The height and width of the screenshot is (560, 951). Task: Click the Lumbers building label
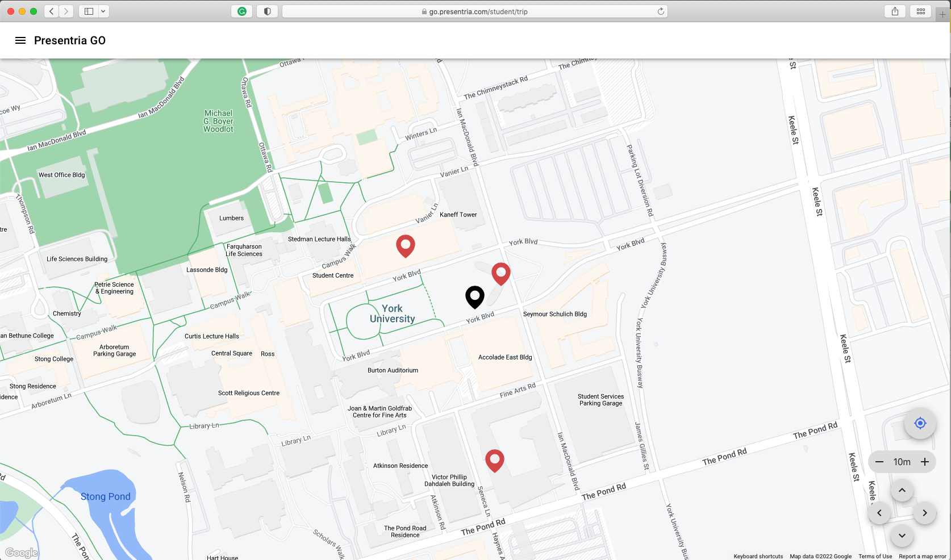click(231, 218)
